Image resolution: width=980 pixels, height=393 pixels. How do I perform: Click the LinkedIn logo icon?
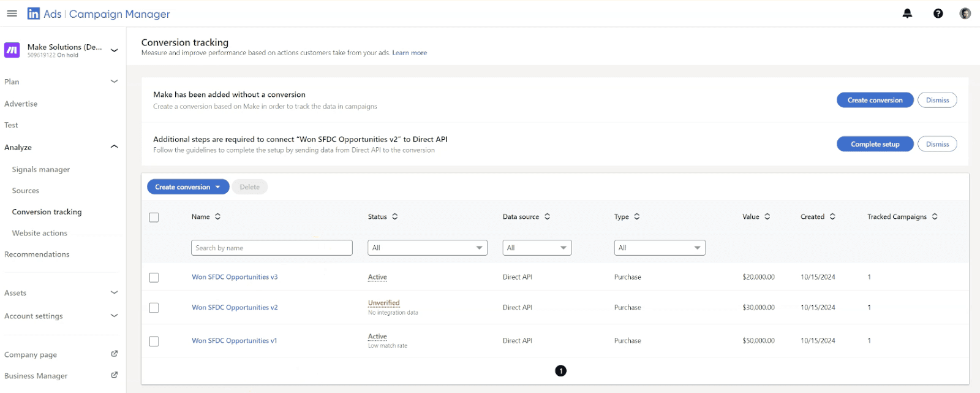(x=34, y=13)
